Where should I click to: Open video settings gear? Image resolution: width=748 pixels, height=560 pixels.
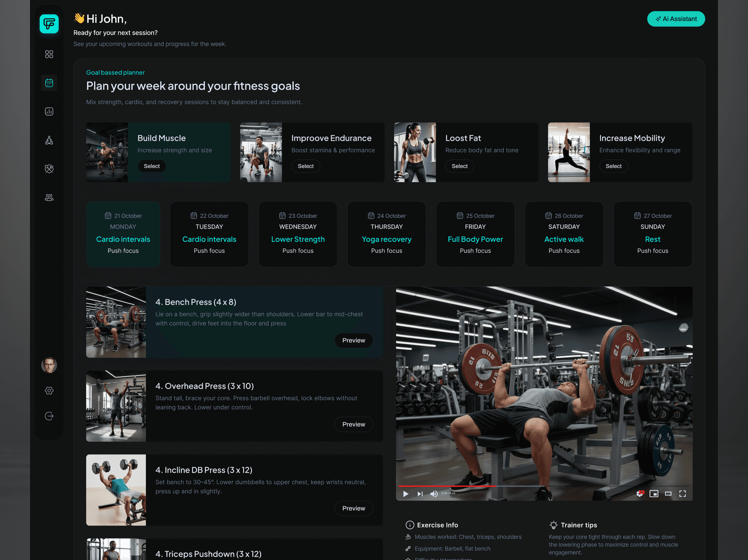point(640,494)
